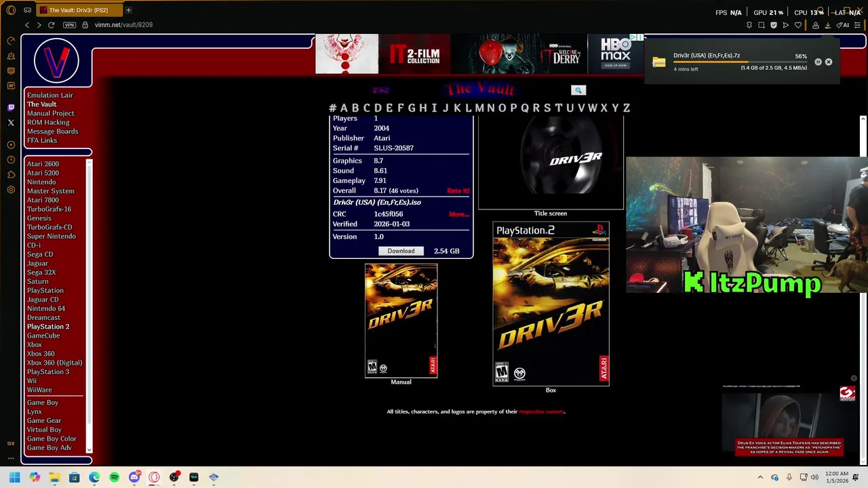Toggle the VPN badge
The width and height of the screenshot is (868, 488).
pyautogui.click(x=69, y=25)
